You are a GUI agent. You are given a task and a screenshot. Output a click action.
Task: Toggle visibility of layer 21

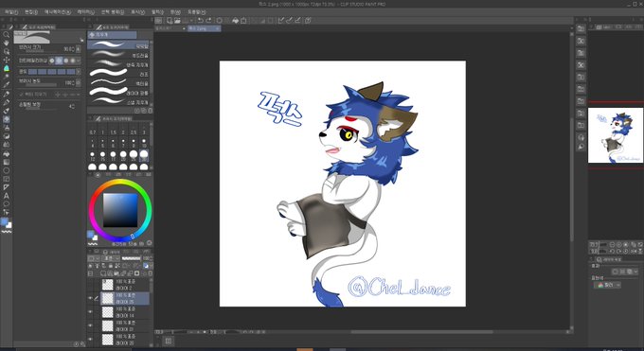click(x=90, y=325)
